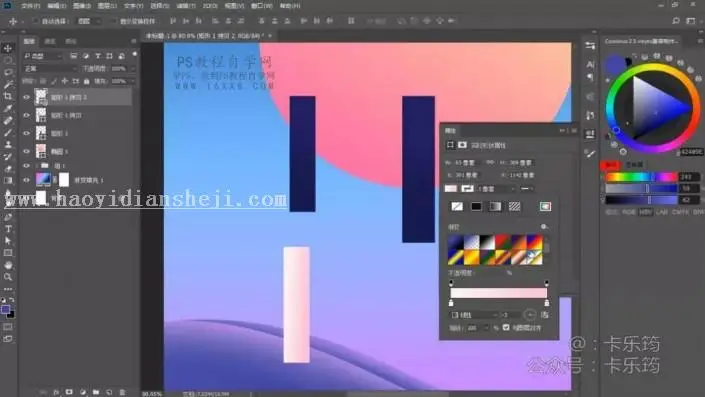705x397 pixels.
Task: Toggle eye of the ellipse layer
Action: (27, 151)
